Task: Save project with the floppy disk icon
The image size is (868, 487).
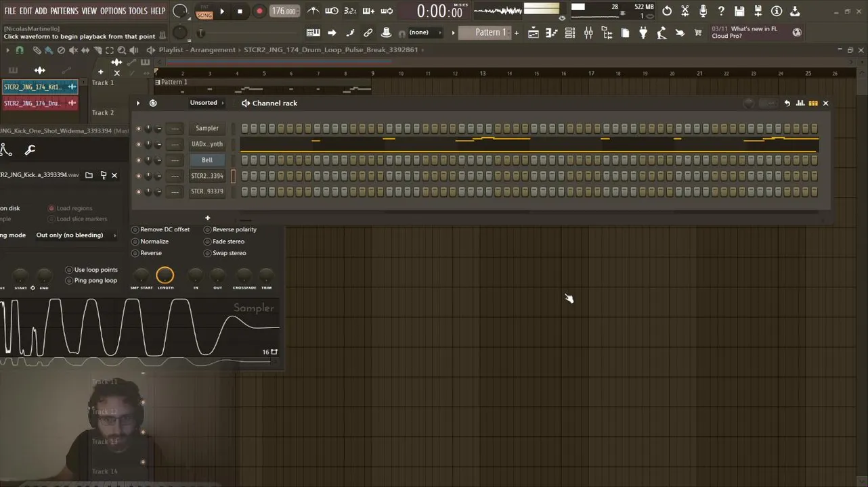Action: (x=740, y=11)
